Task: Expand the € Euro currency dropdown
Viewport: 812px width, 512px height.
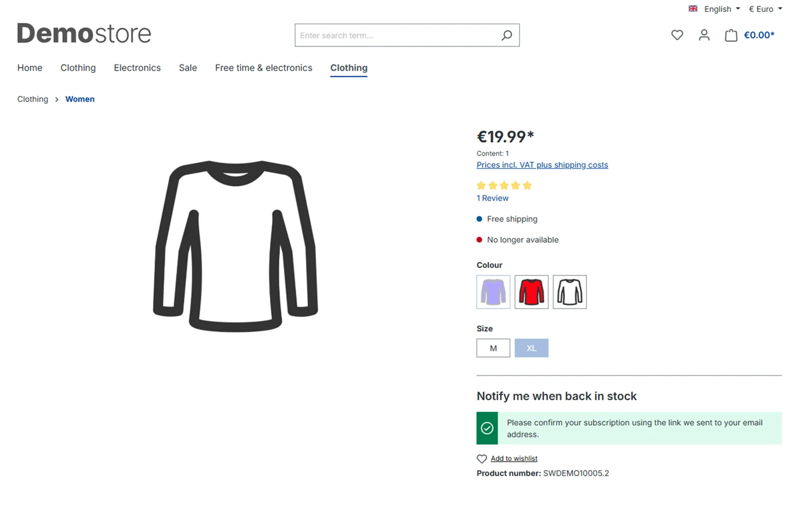Action: (x=765, y=9)
